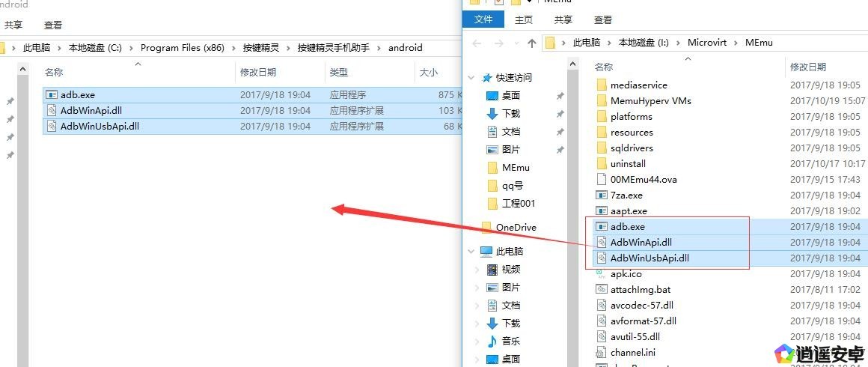This screenshot has height=367, width=868.
Task: Open the 文件 ribbon tab
Action: tap(483, 20)
